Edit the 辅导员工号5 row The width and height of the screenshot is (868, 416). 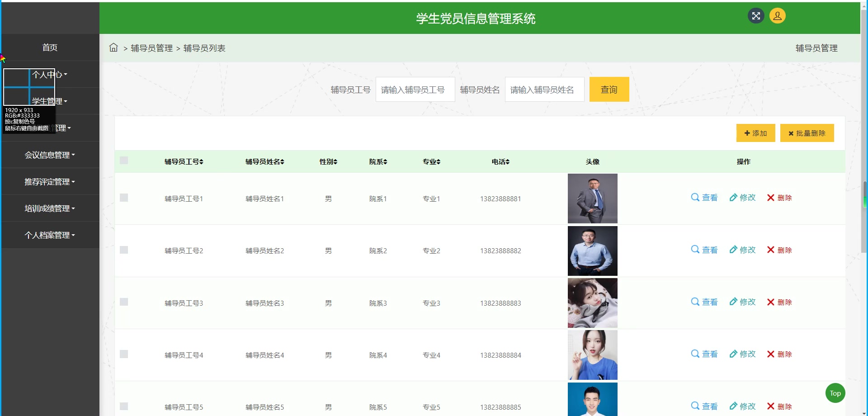(742, 407)
